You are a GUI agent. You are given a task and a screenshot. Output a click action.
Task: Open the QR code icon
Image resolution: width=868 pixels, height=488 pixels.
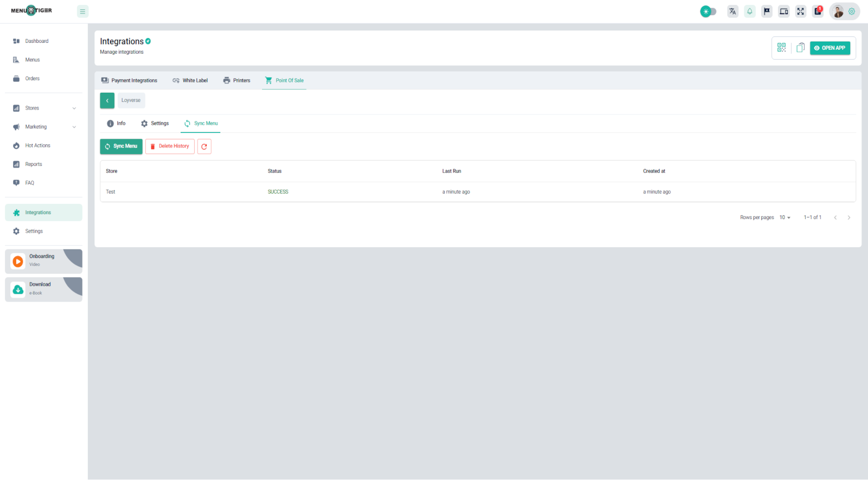(781, 48)
